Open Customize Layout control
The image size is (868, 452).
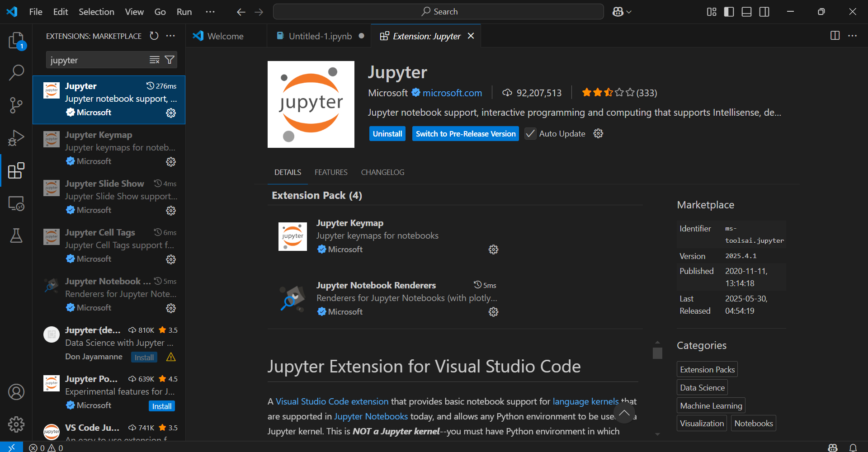[x=712, y=12]
